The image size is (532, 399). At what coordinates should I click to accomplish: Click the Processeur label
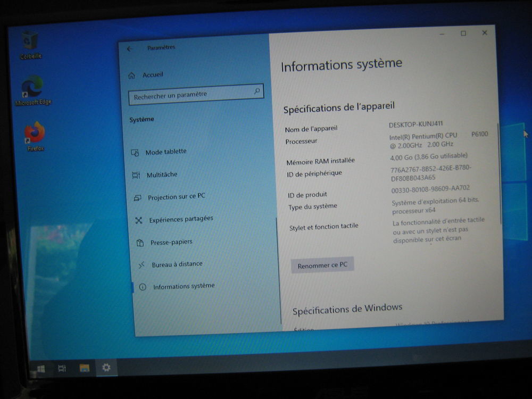point(301,141)
